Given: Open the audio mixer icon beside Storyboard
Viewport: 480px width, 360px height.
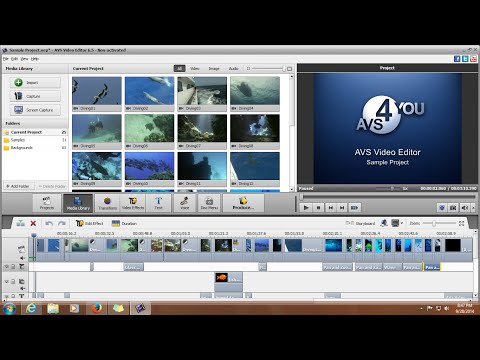Looking at the screenshot, I should pos(384,223).
